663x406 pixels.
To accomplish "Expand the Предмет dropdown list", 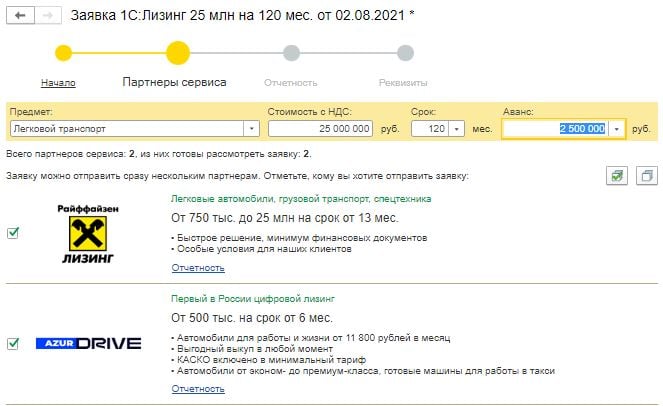I will point(251,129).
